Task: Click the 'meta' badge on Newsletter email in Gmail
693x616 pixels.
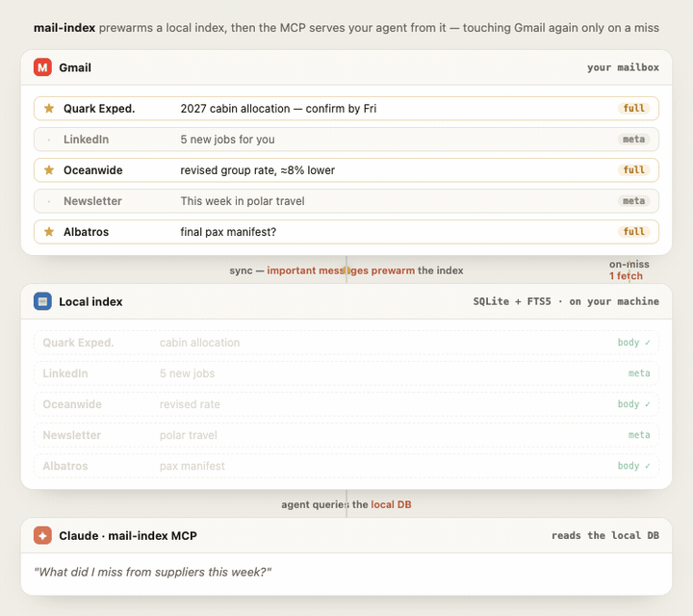Action: [633, 201]
